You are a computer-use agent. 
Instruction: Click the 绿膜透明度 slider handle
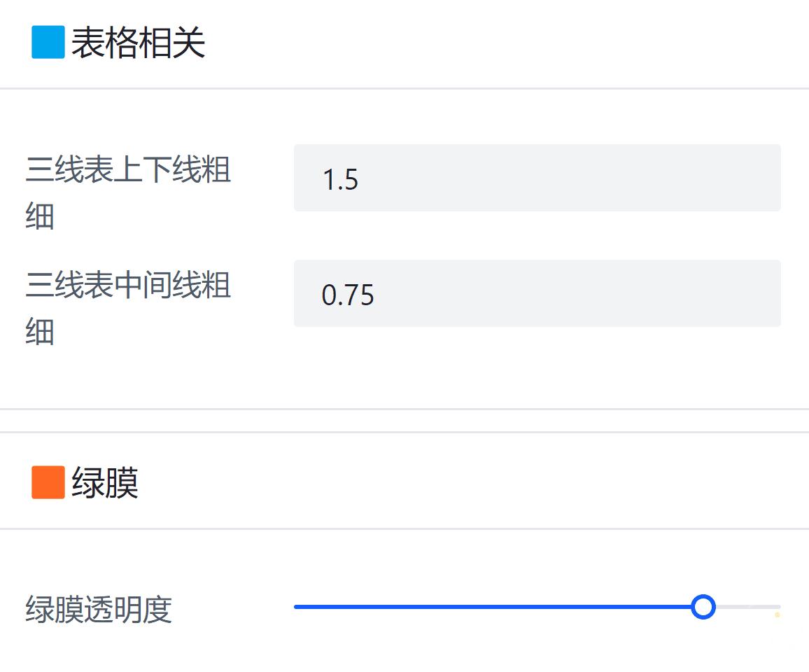point(703,607)
